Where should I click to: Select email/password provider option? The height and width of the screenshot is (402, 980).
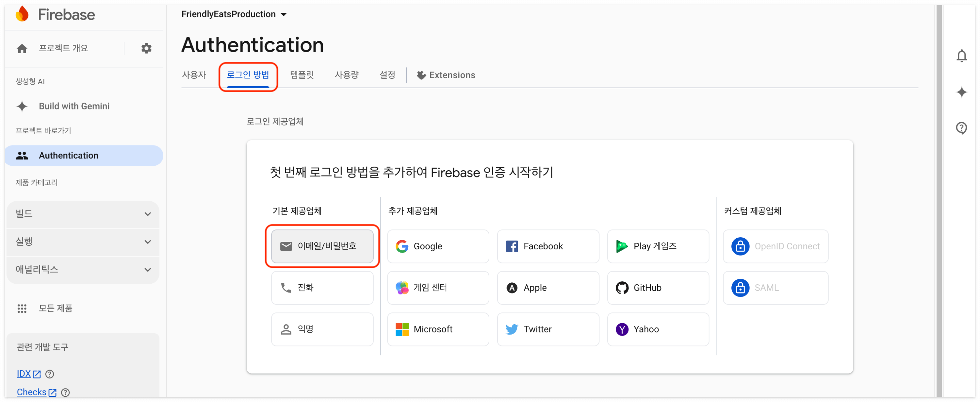(x=322, y=246)
